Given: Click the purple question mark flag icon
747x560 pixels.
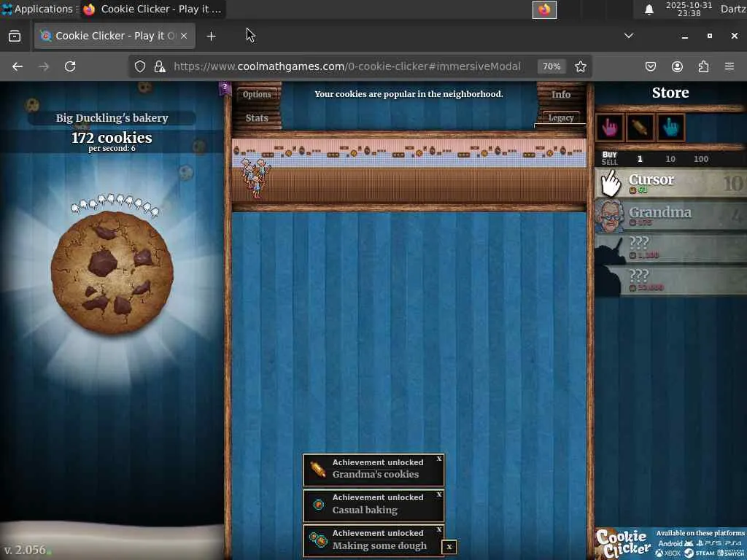Looking at the screenshot, I should [225, 87].
